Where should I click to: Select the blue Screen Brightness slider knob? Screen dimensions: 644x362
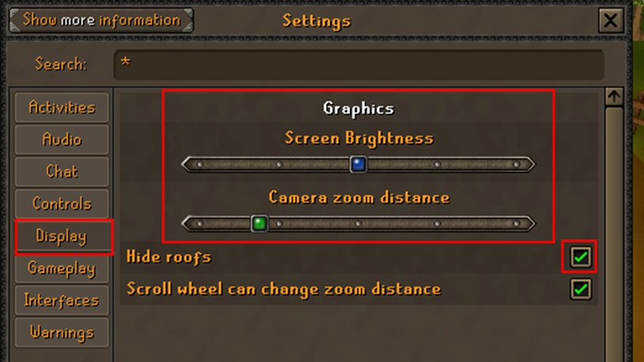click(x=358, y=164)
